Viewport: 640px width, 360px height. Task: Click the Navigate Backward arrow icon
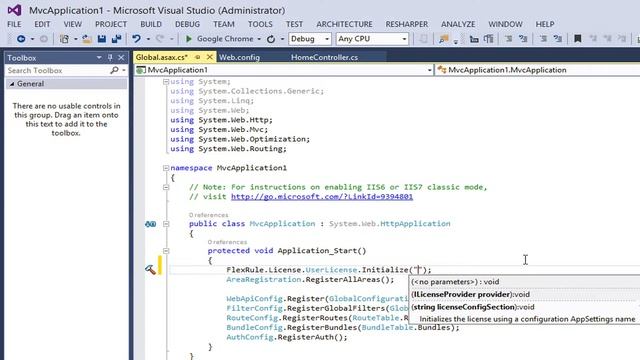(x=21, y=39)
